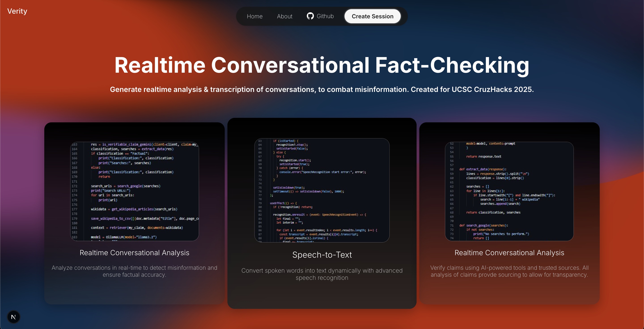Click the subtitle mentioning UCSC CruzHacks 2025

click(322, 89)
